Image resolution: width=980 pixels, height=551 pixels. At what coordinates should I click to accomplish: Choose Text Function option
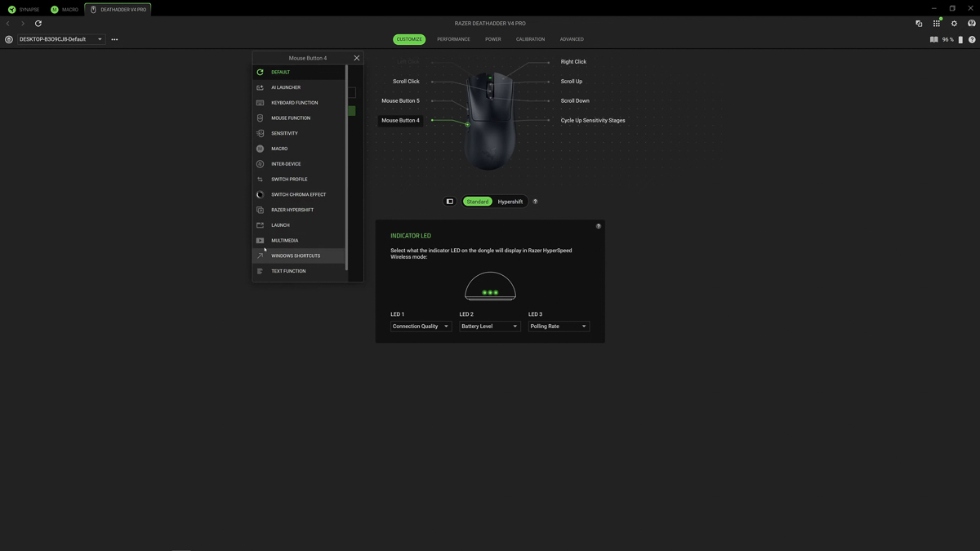tap(299, 271)
